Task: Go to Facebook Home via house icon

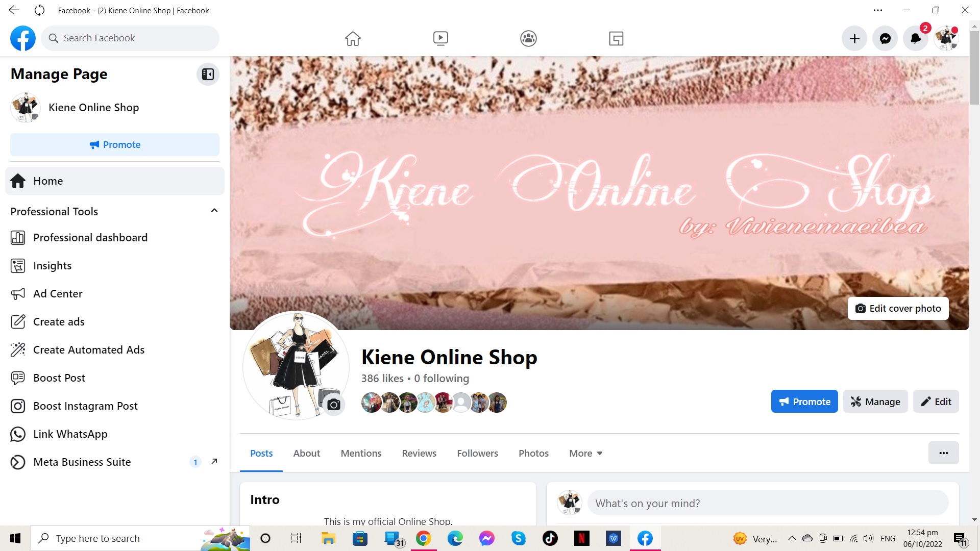Action: 353,38
